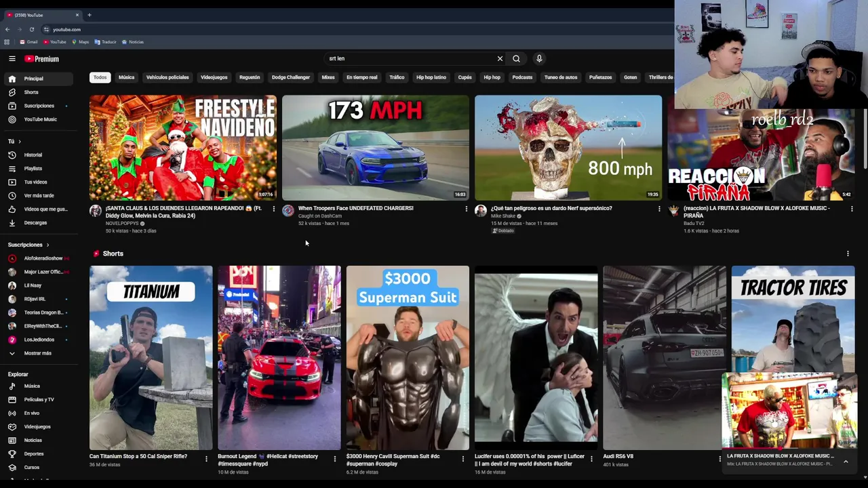Select the Todos filter chip
The width and height of the screenshot is (868, 488).
point(100,77)
